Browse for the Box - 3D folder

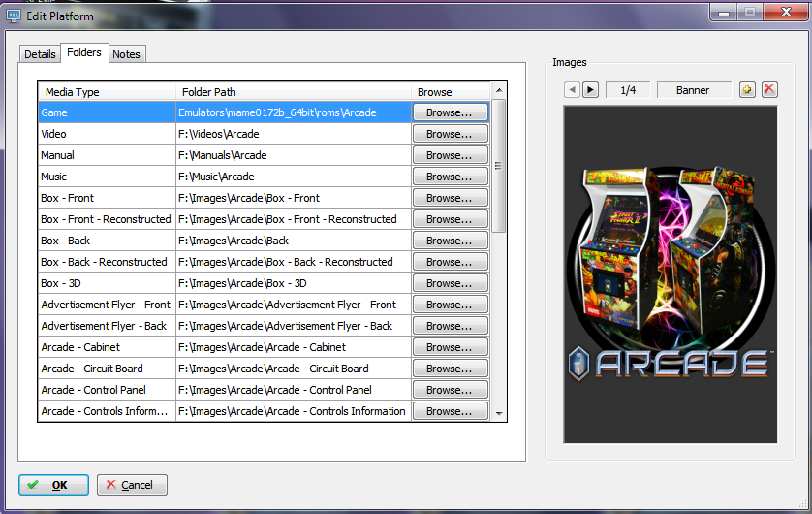coord(450,283)
